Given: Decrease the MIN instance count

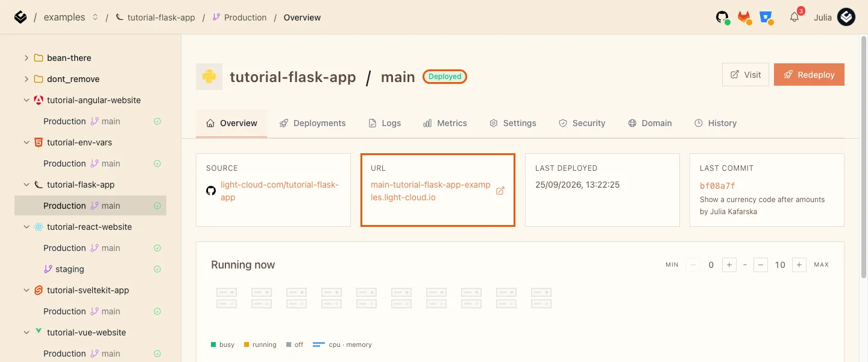Looking at the screenshot, I should coord(693,265).
